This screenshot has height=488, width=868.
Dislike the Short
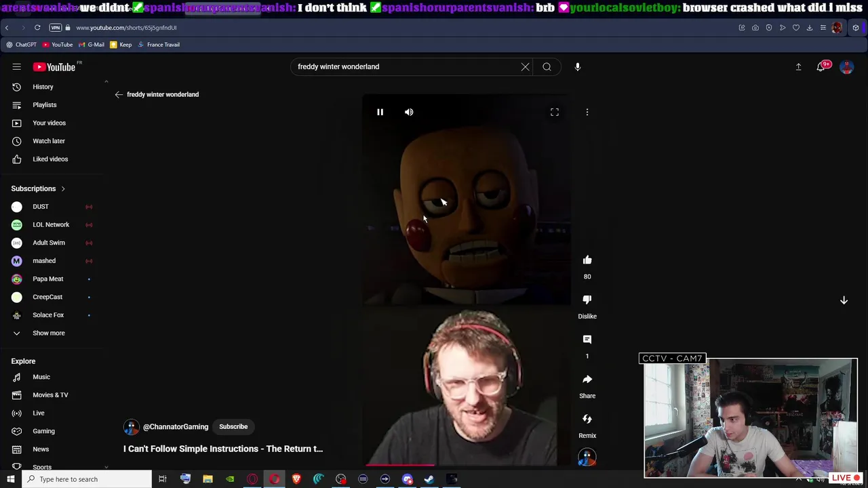[x=587, y=300]
